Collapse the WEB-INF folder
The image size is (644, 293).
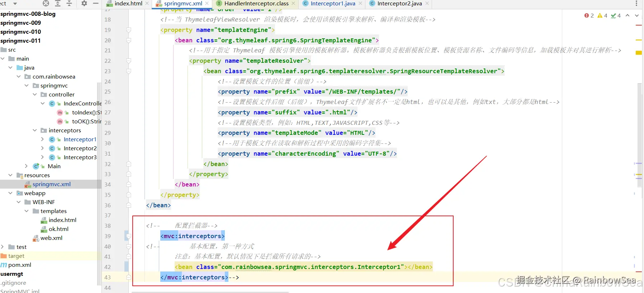click(x=19, y=202)
